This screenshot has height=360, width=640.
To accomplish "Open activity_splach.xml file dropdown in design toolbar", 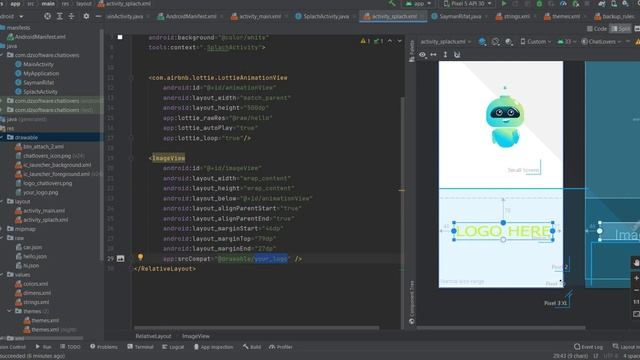I will pyautogui.click(x=446, y=42).
